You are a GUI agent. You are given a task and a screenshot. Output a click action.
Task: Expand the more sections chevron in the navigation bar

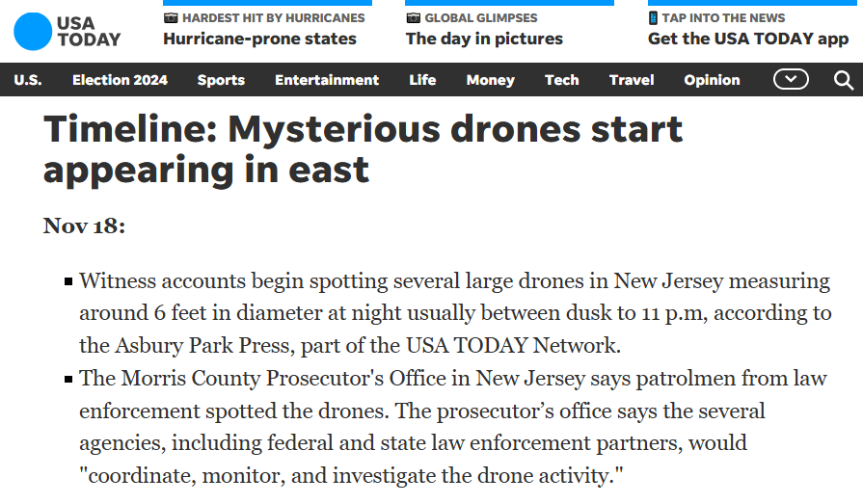(791, 80)
